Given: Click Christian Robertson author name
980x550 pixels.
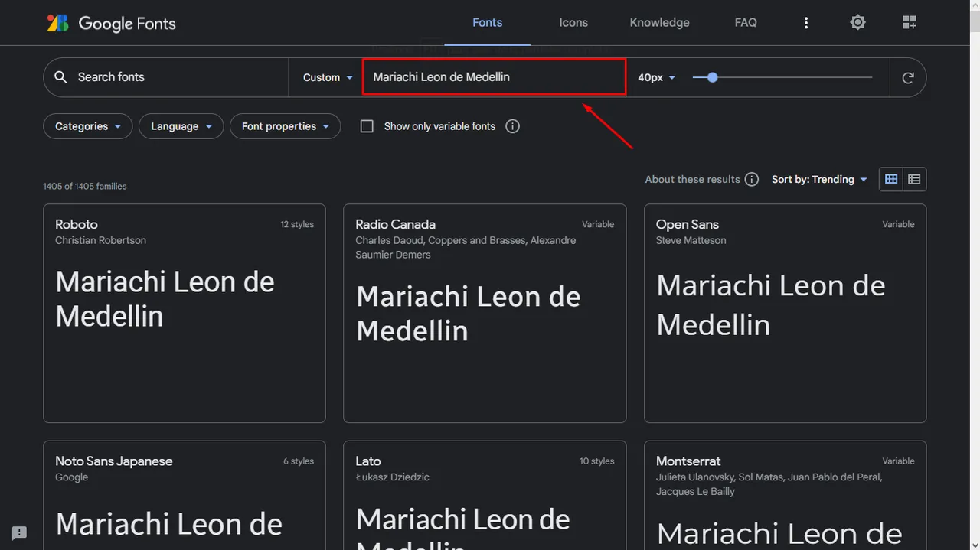Looking at the screenshot, I should point(100,240).
